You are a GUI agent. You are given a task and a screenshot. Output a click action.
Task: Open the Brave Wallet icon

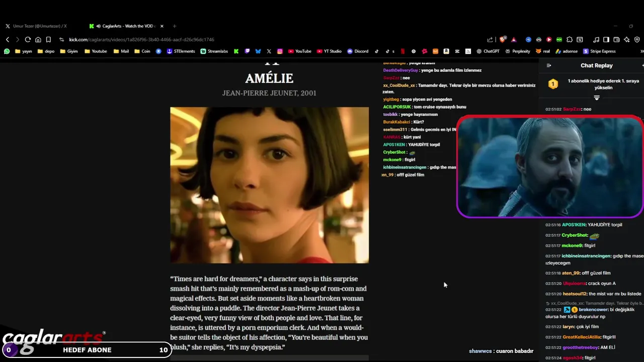click(616, 40)
